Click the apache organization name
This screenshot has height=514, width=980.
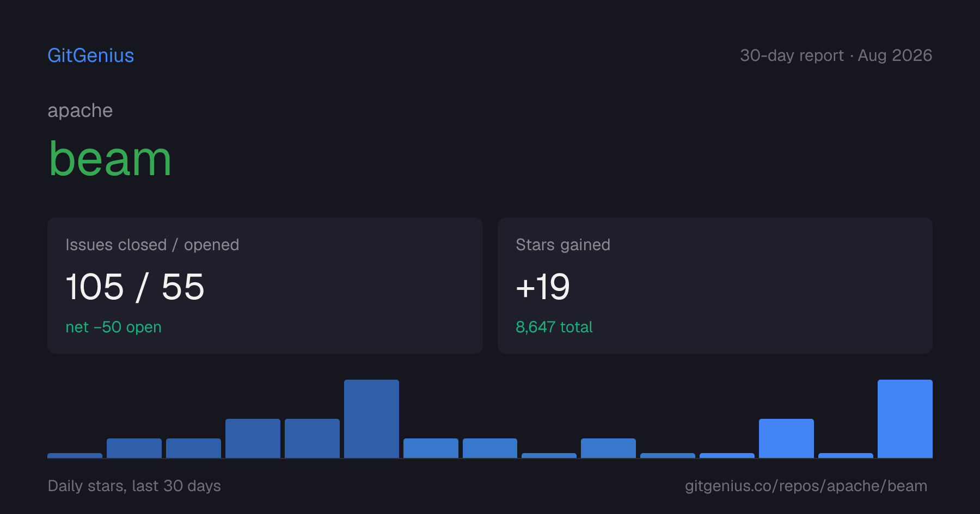click(80, 110)
